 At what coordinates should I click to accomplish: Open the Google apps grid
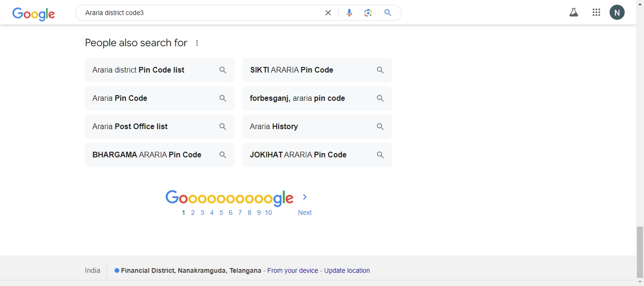pos(596,13)
